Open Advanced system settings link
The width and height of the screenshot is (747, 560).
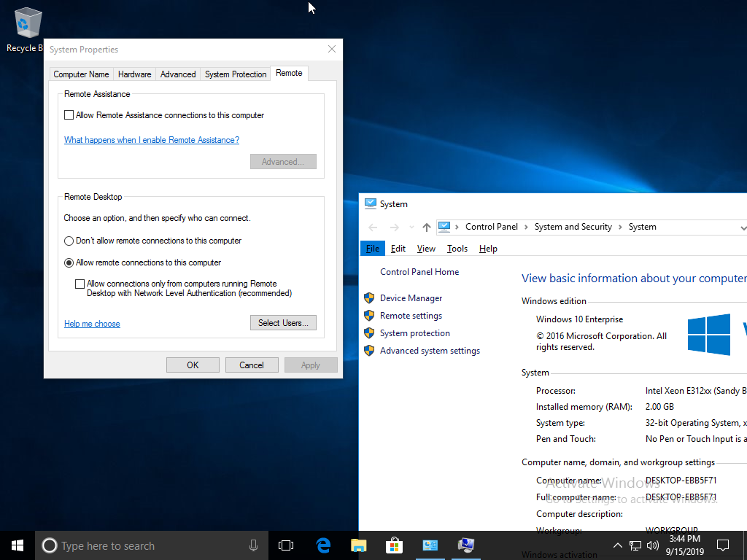coord(430,351)
